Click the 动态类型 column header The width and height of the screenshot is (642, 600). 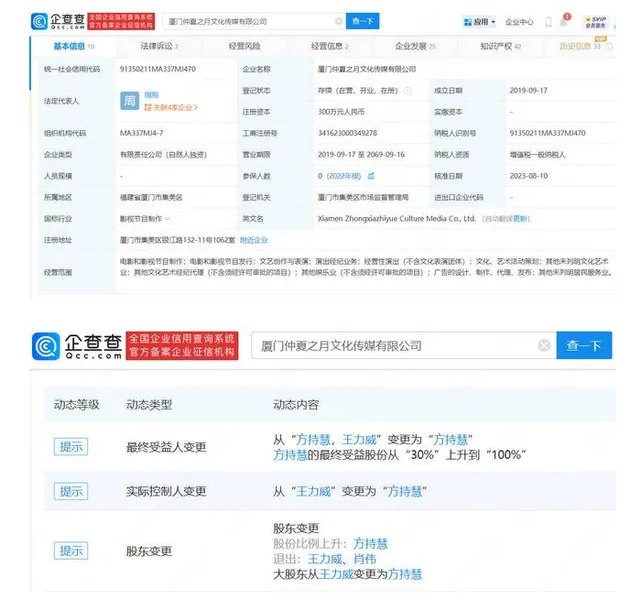click(149, 405)
